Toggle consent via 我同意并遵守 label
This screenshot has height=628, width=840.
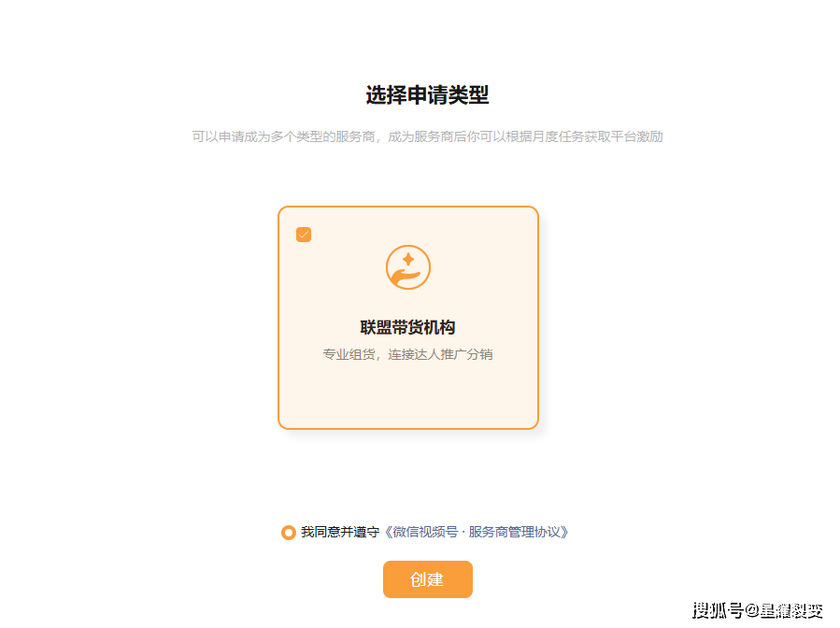[x=339, y=532]
